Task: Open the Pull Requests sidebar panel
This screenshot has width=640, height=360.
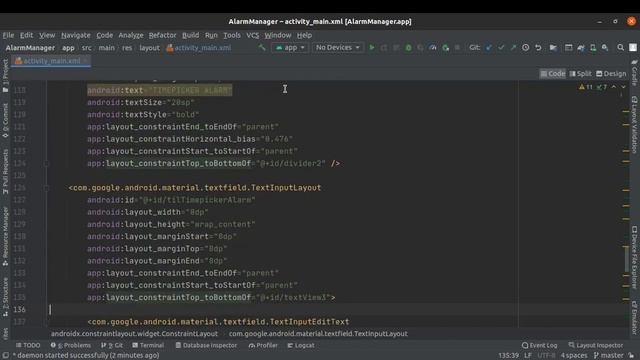Action: click(x=5, y=171)
